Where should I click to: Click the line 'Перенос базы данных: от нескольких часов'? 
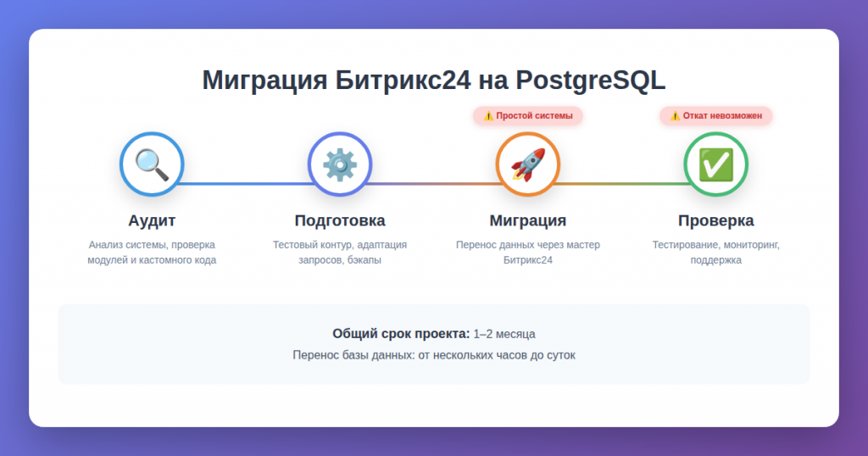tap(434, 355)
